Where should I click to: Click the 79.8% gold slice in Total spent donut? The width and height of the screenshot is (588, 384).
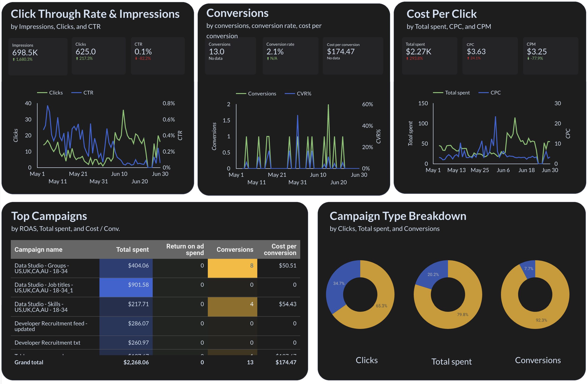click(x=462, y=315)
